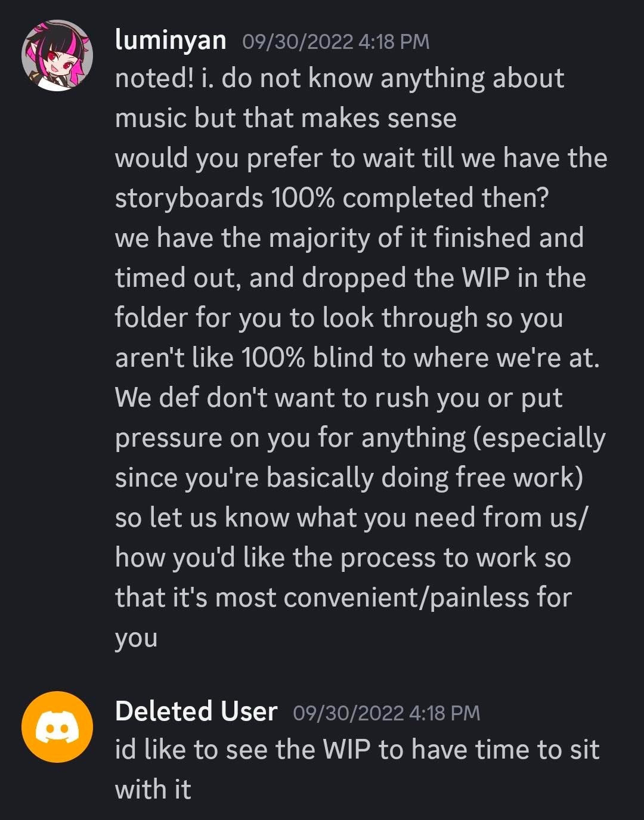This screenshot has height=820, width=644.
Task: Click the line starting "folder for you to look"
Action: (x=338, y=318)
